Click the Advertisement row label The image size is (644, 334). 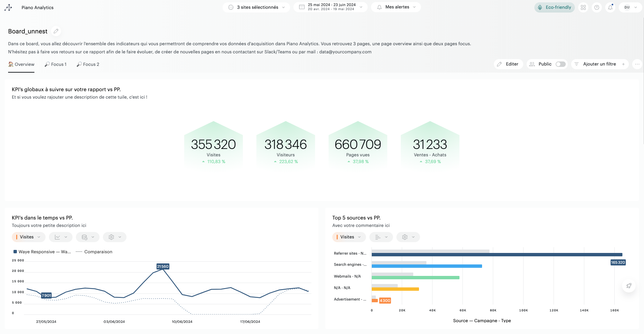pyautogui.click(x=350, y=300)
